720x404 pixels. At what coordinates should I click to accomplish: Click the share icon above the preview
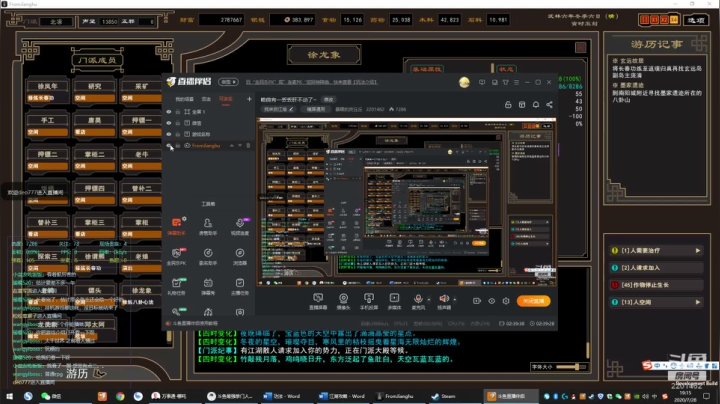pyautogui.click(x=549, y=105)
